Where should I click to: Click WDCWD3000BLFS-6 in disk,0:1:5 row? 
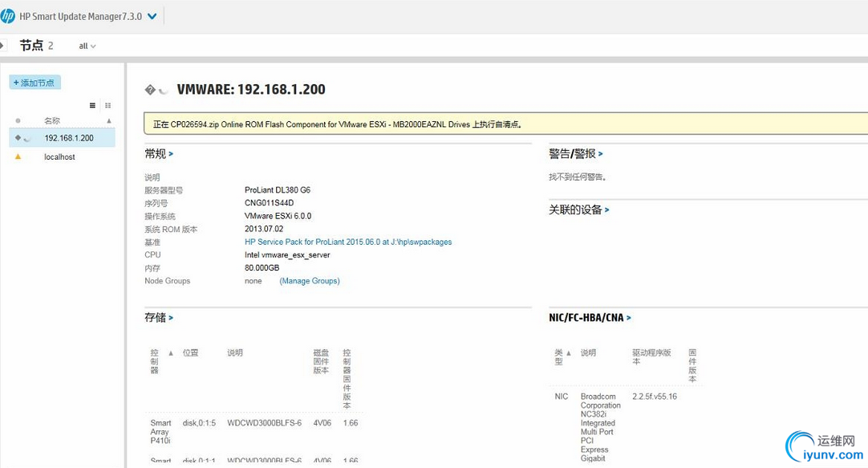pyautogui.click(x=265, y=422)
